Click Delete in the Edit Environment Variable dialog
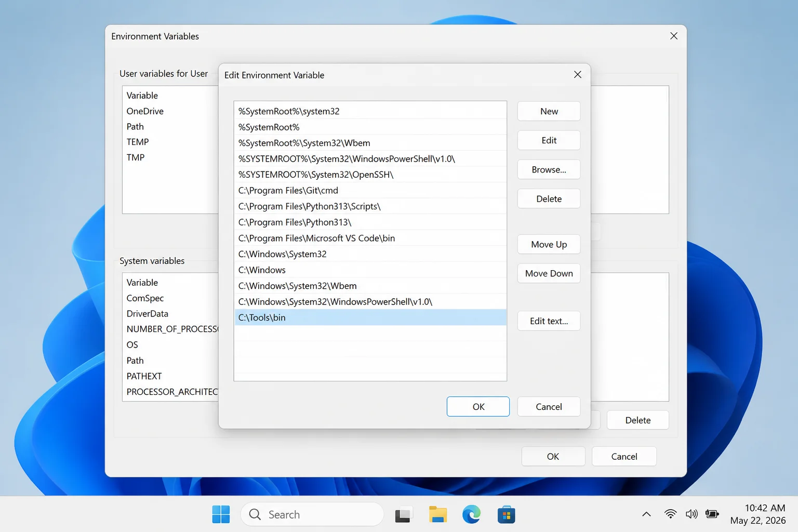This screenshot has height=532, width=798. [x=549, y=198]
